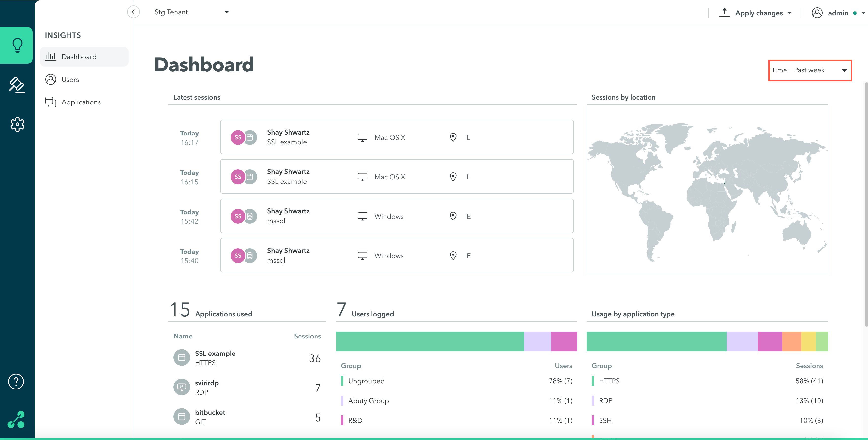Select the Applications menu item
This screenshot has height=440, width=868.
pos(81,102)
